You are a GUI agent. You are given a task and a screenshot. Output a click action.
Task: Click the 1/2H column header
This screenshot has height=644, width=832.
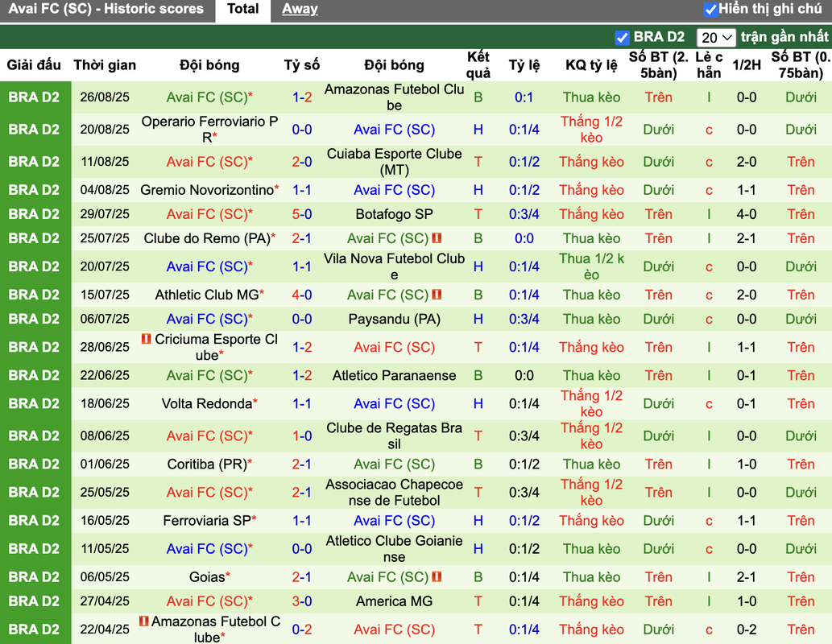coord(746,64)
